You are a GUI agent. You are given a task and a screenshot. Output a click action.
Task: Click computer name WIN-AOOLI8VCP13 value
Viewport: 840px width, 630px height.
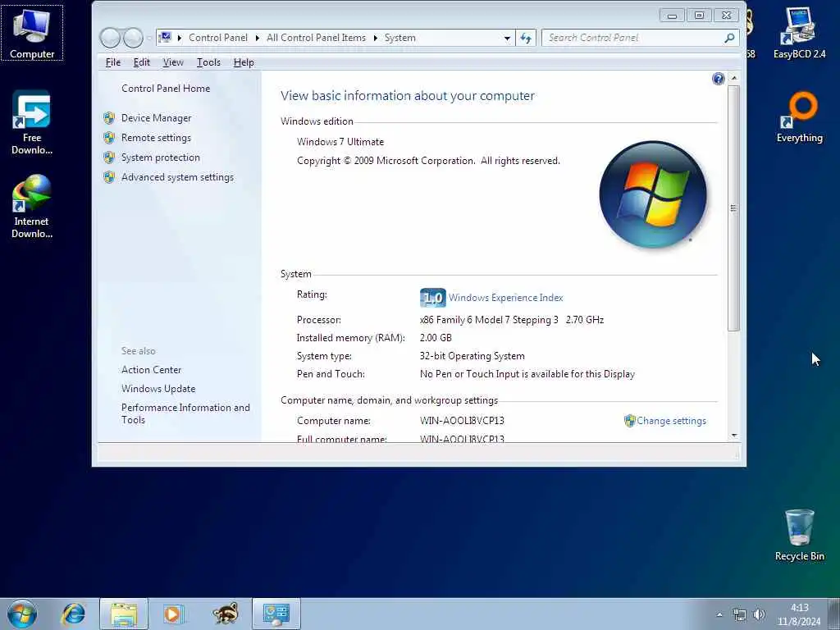tap(462, 421)
